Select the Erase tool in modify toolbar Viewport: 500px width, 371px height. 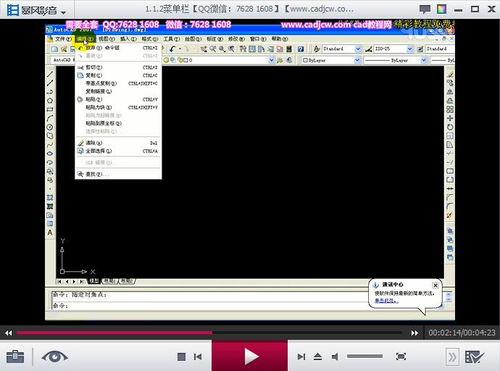point(450,74)
